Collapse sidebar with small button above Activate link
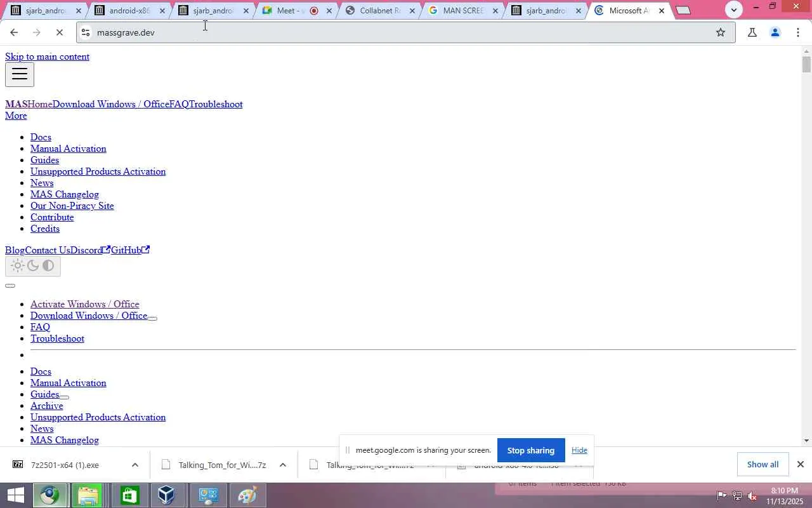Image resolution: width=812 pixels, height=508 pixels. pos(10,286)
